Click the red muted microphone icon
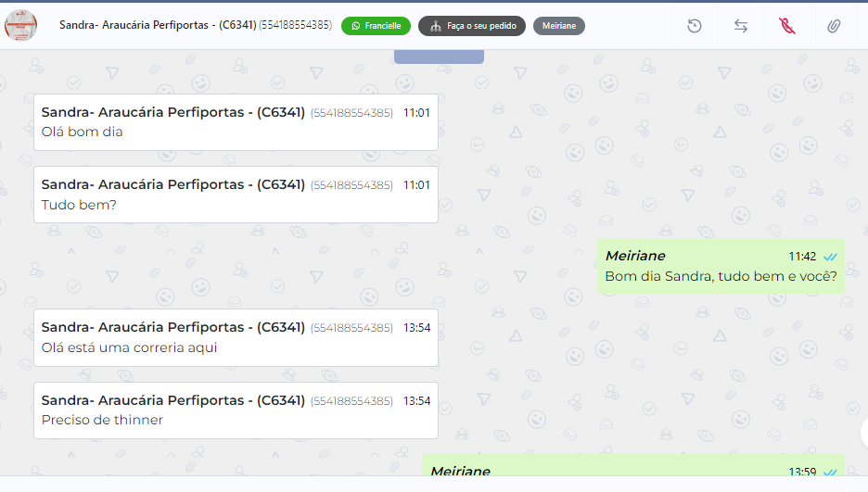 tap(786, 26)
